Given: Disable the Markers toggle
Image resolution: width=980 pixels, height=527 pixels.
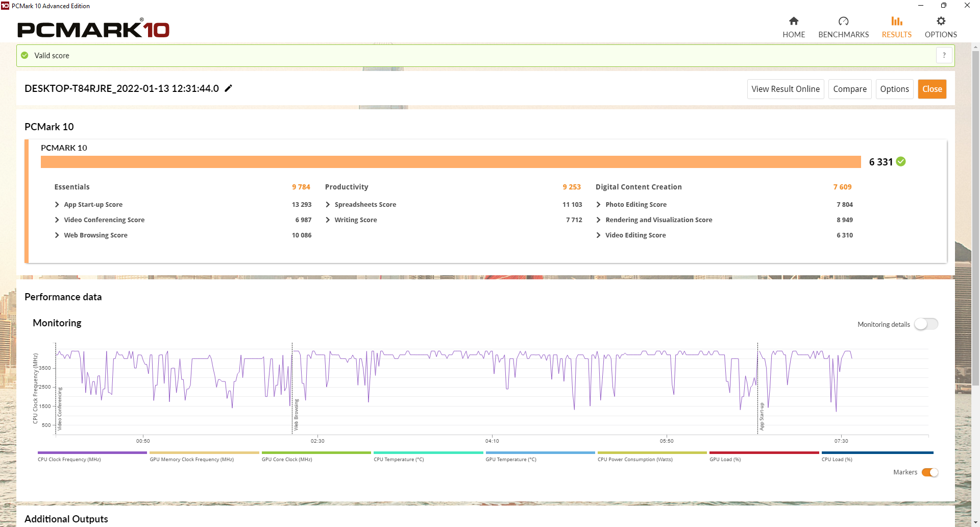Looking at the screenshot, I should pyautogui.click(x=930, y=472).
